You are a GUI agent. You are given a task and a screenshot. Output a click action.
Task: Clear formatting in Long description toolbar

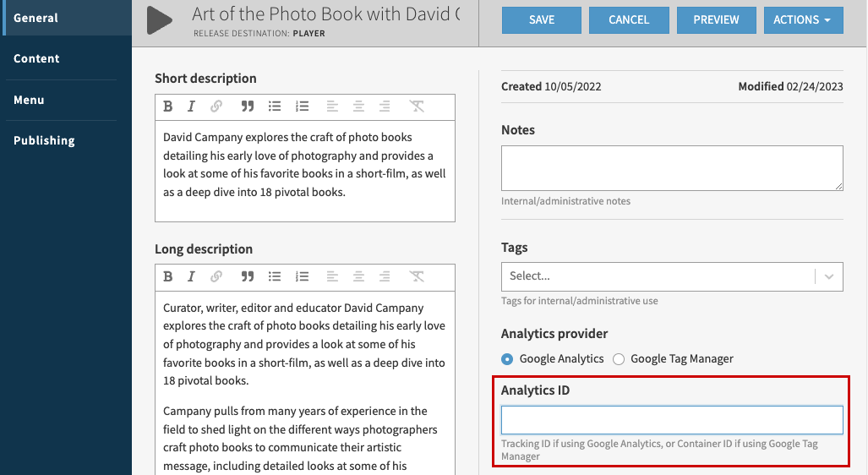point(417,276)
